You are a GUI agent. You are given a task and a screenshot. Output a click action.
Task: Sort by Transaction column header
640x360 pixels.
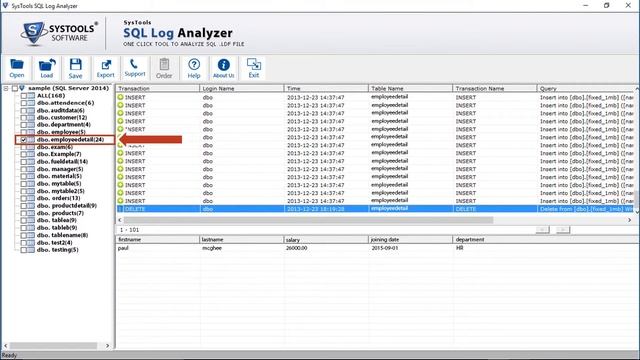point(158,88)
